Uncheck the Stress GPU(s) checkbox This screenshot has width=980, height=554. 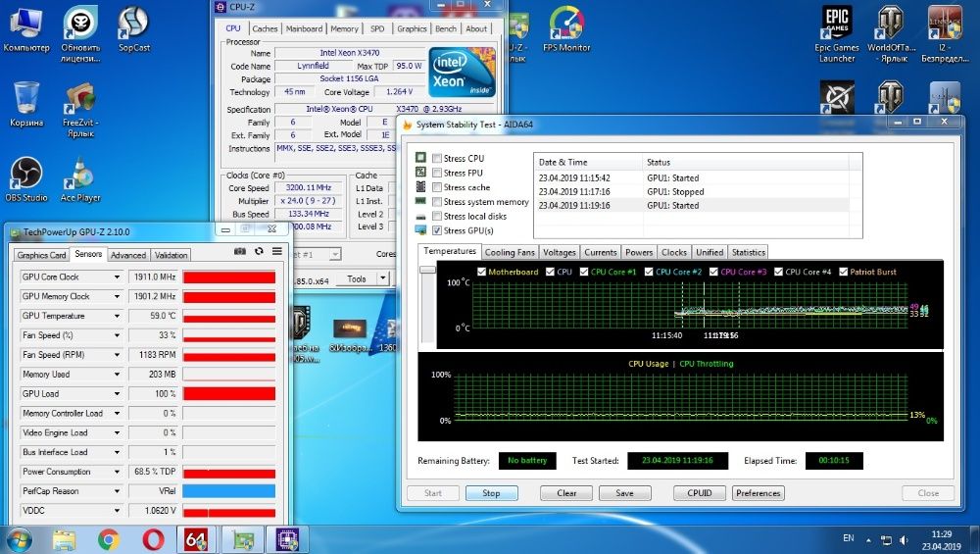point(437,230)
